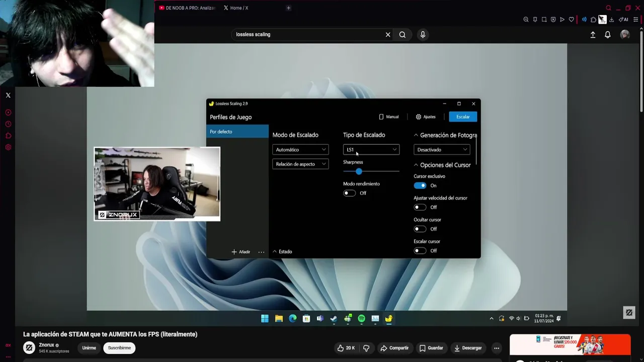This screenshot has height=362, width=644.
Task: Click the send/flow arrow icon
Action: coord(562,20)
